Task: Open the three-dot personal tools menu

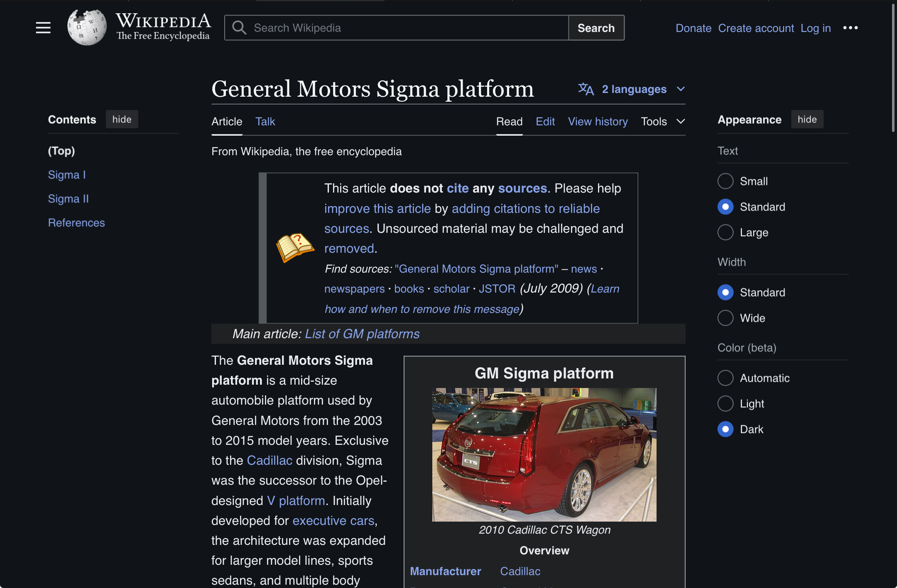Action: (x=850, y=28)
